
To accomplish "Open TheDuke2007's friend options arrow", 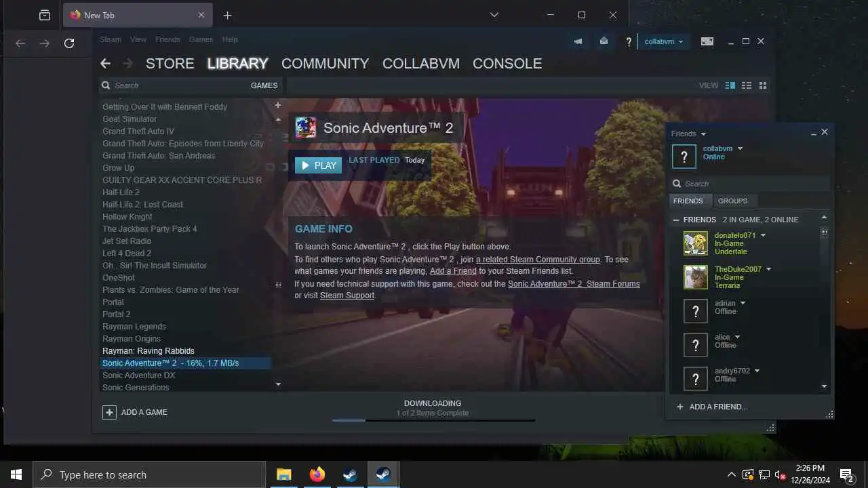I will click(768, 269).
